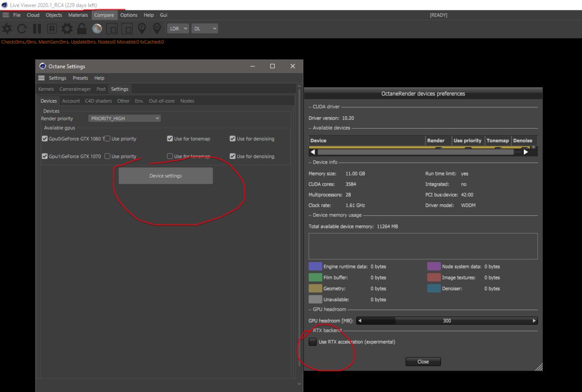Viewport: 582px width, 392px height.
Task: Switch to the Post tab
Action: click(x=101, y=89)
